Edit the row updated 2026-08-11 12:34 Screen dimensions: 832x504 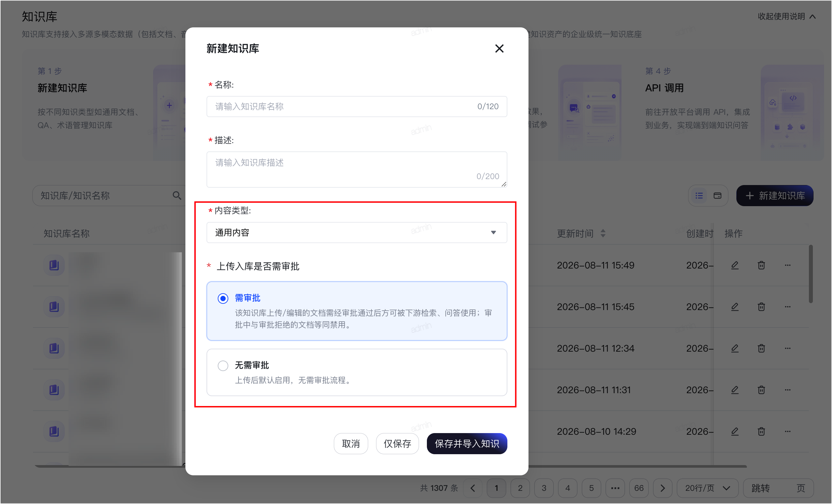pyautogui.click(x=735, y=348)
